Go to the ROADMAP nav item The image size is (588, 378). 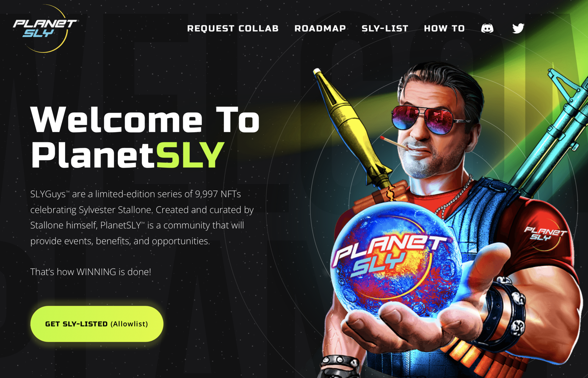320,28
